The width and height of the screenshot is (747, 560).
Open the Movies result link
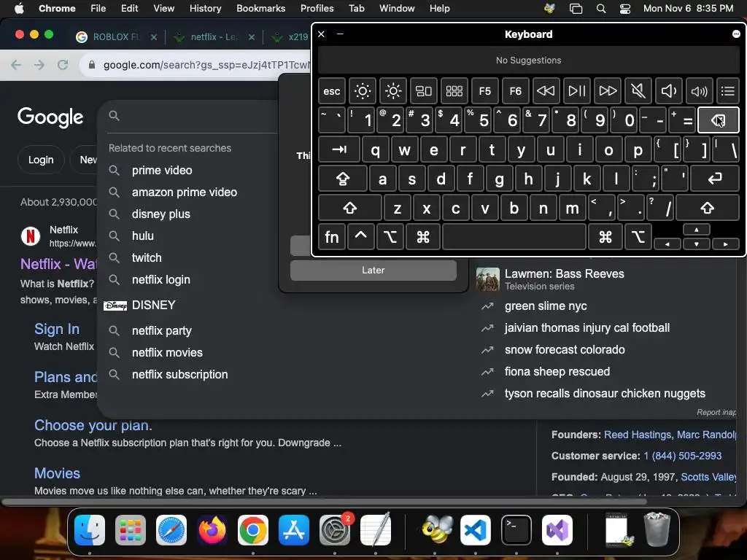point(57,472)
